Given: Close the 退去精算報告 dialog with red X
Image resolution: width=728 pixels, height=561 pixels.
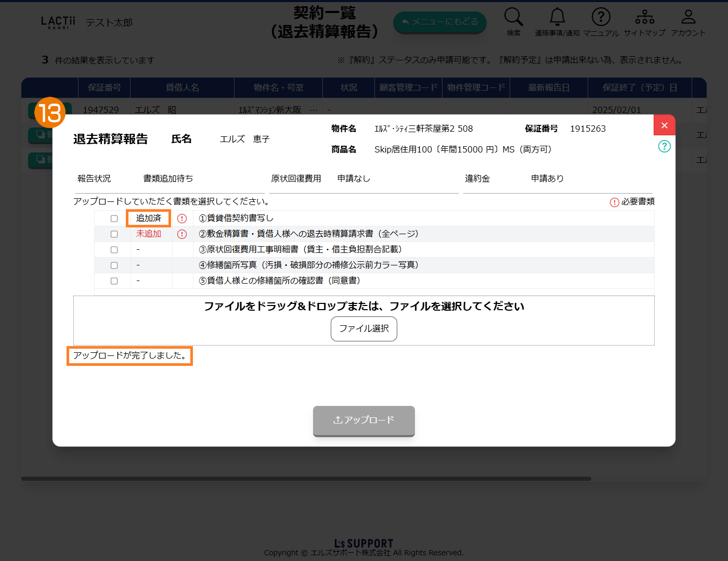Looking at the screenshot, I should coord(664,125).
